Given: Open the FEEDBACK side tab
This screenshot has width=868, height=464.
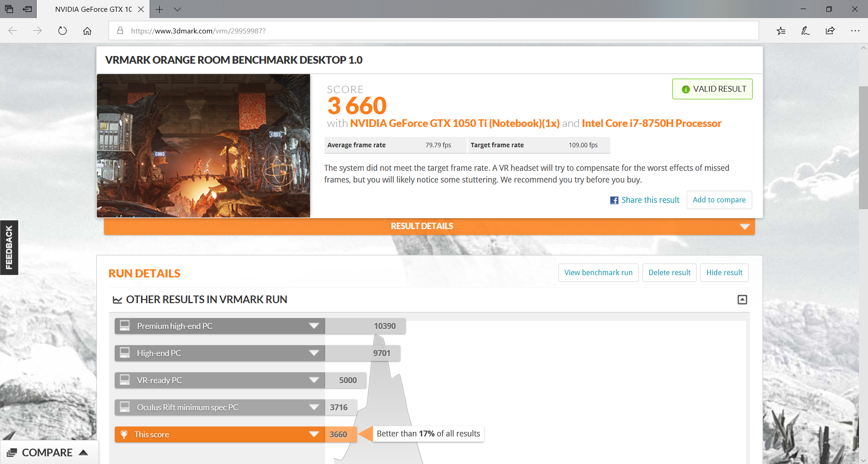Looking at the screenshot, I should pyautogui.click(x=9, y=248).
